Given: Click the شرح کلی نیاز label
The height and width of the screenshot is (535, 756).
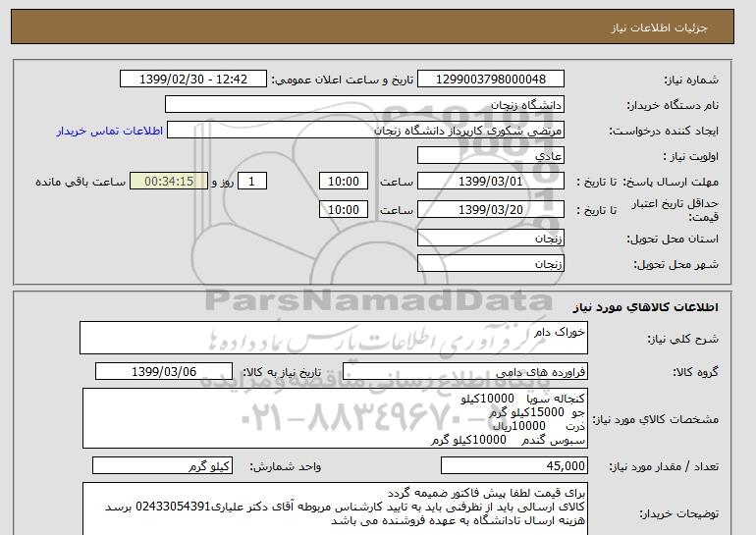Looking at the screenshot, I should click(682, 339).
